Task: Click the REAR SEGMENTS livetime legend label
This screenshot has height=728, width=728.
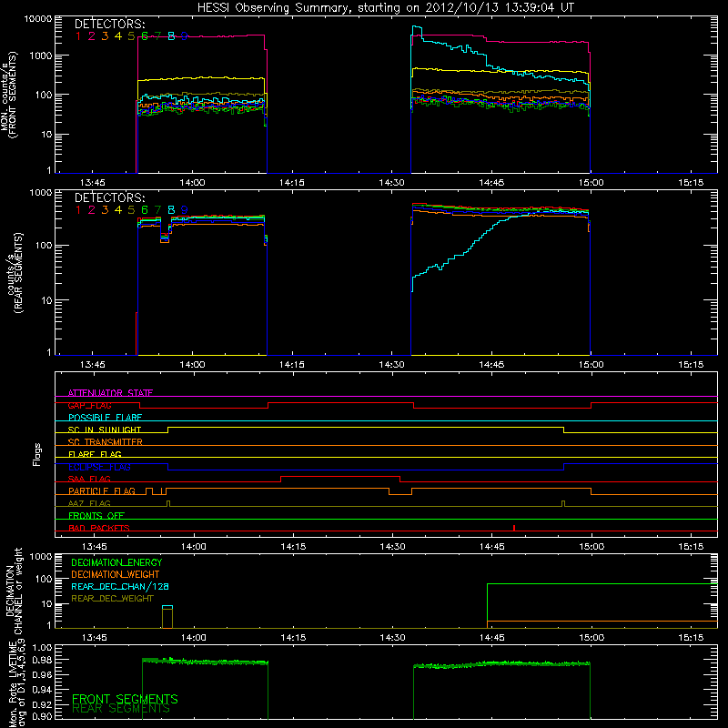Action: [x=121, y=709]
